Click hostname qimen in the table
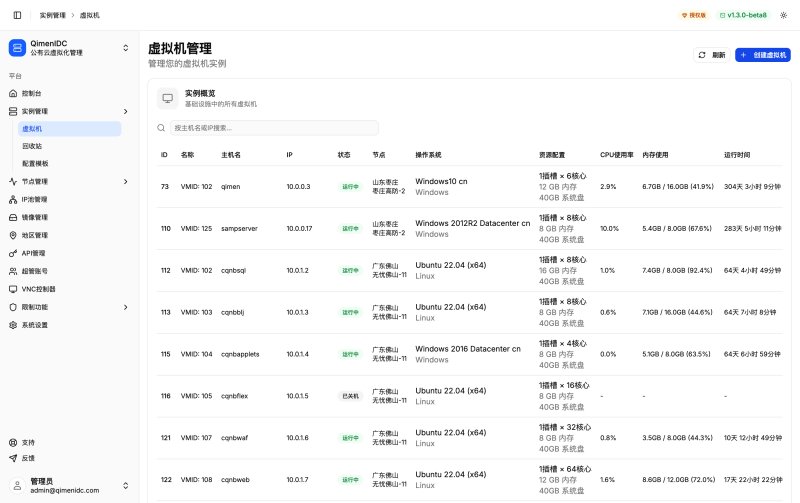800x503 pixels. 231,187
